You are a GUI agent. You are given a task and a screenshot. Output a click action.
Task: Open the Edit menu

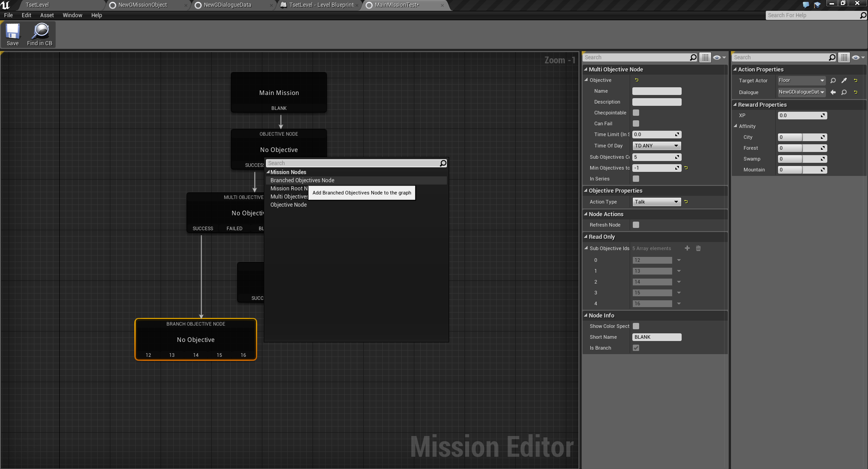point(27,15)
